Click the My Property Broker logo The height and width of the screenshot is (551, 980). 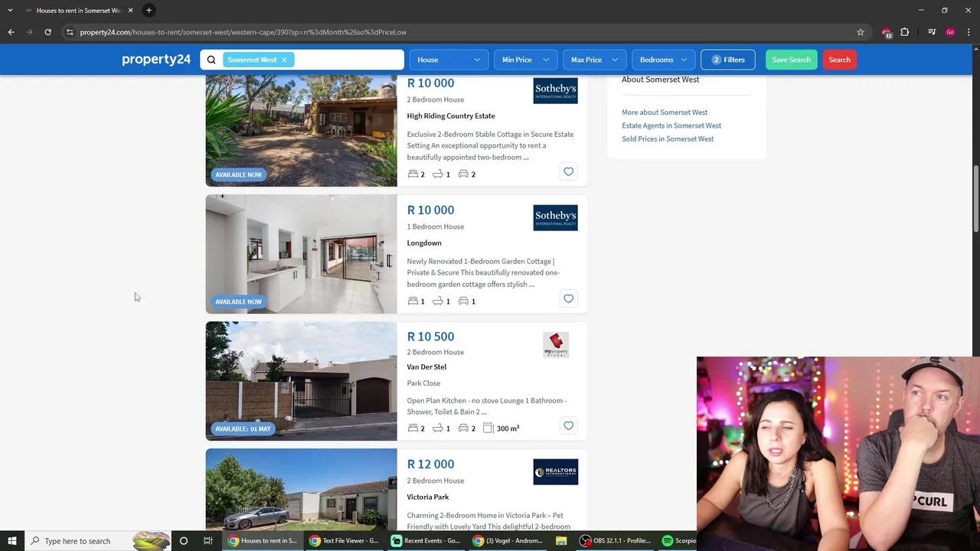click(x=556, y=344)
